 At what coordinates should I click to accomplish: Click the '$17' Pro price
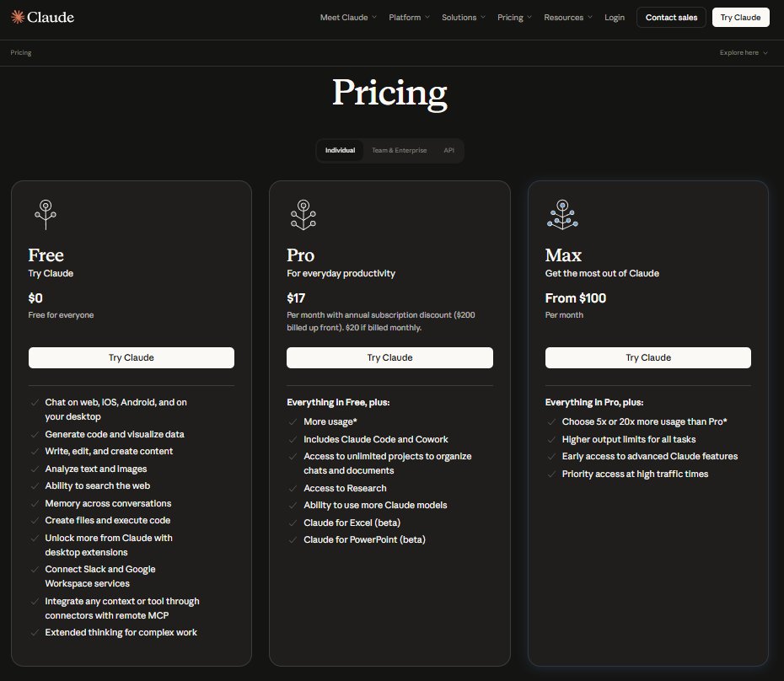(x=296, y=298)
